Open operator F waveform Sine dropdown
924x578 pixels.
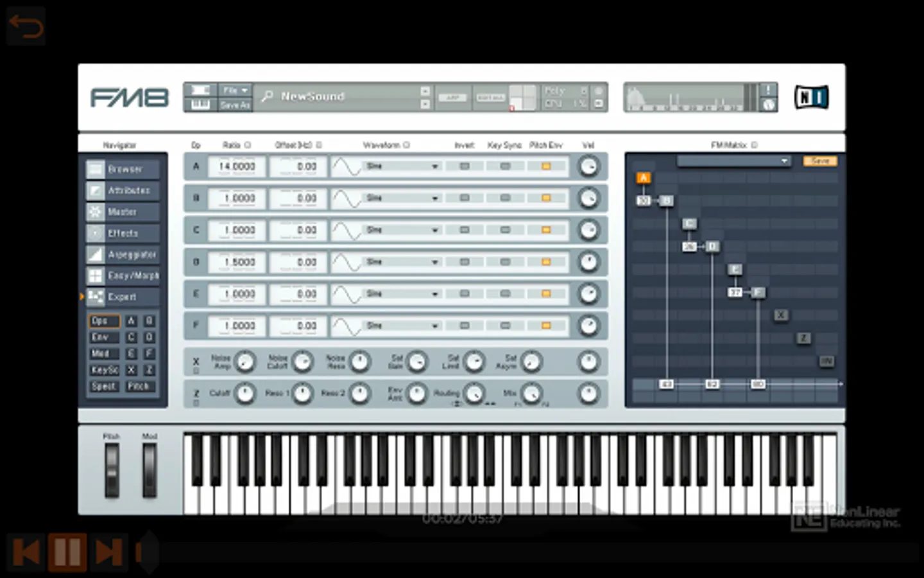click(x=402, y=326)
